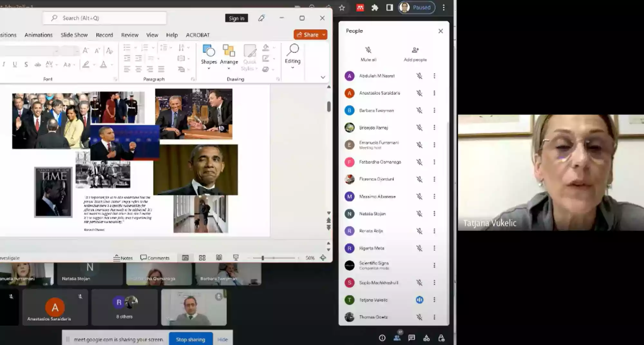Open meeting details info icon
Viewport: 644px width, 345px height.
click(x=382, y=338)
